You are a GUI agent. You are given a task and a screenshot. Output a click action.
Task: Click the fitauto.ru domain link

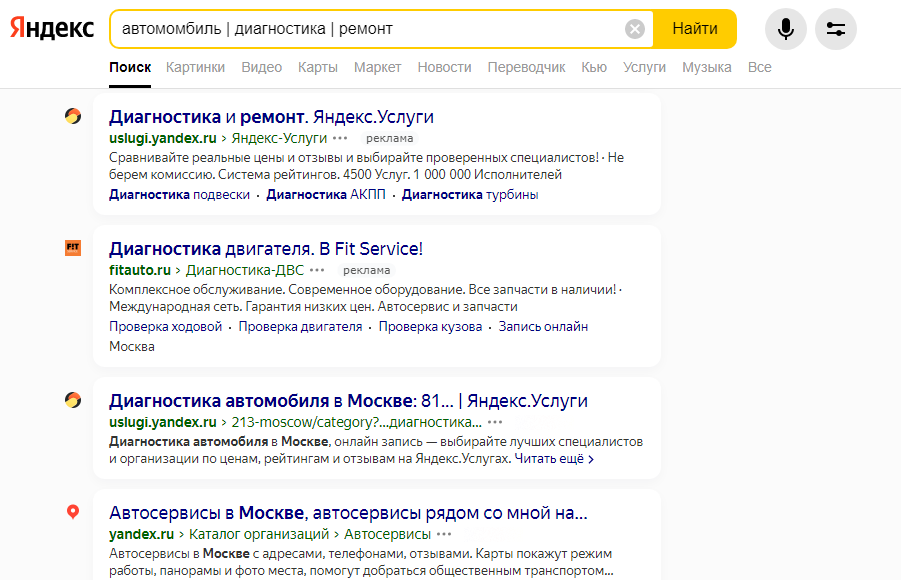[x=140, y=270]
